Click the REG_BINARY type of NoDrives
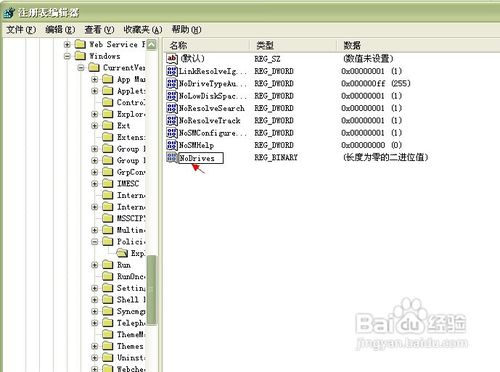Image resolution: width=500 pixels, height=372 pixels. (x=276, y=157)
